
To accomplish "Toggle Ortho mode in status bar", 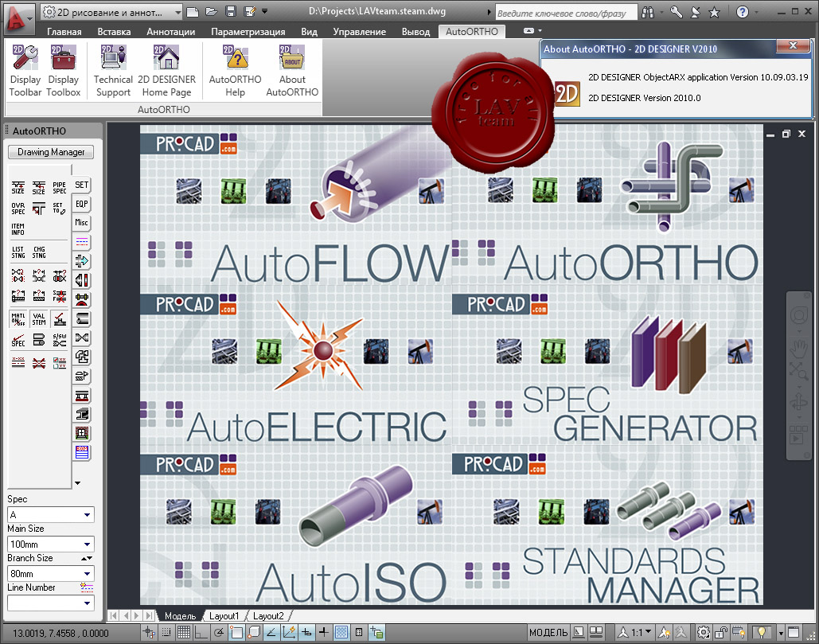I will (x=201, y=633).
